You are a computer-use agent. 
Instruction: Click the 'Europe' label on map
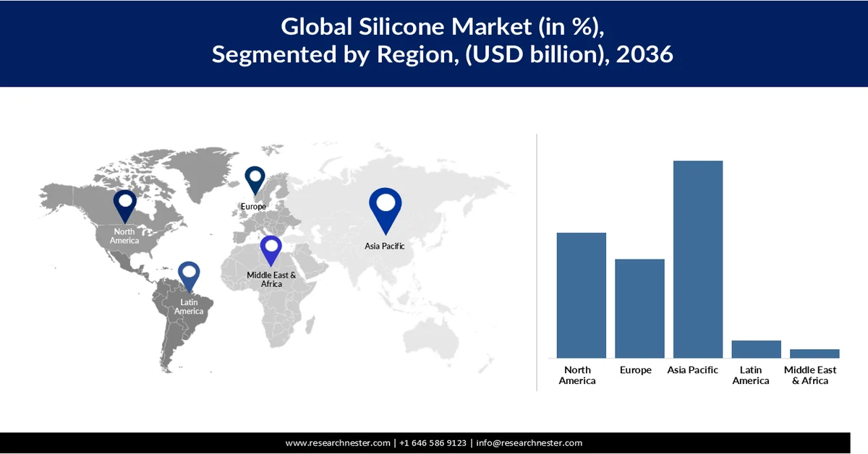[253, 207]
